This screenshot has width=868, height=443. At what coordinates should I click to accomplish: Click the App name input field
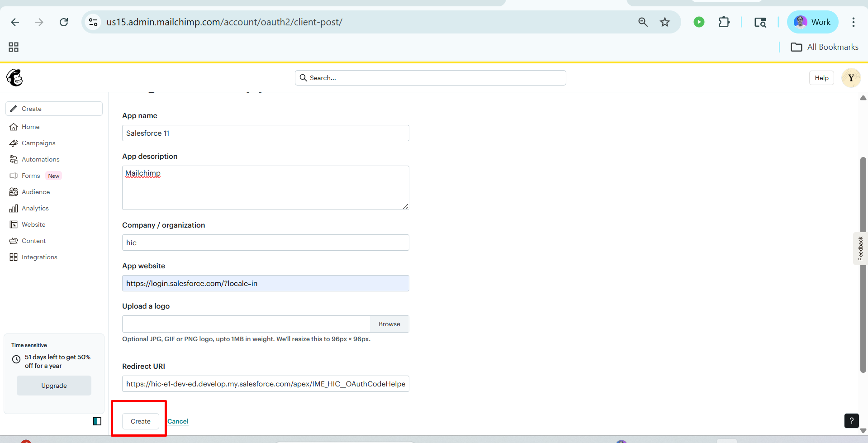[x=266, y=133]
